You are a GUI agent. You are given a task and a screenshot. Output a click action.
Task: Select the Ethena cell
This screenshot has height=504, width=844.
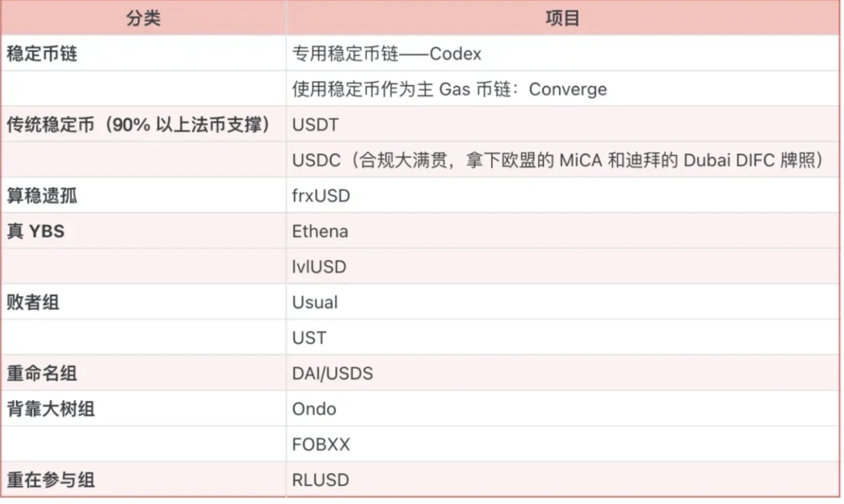pos(563,231)
